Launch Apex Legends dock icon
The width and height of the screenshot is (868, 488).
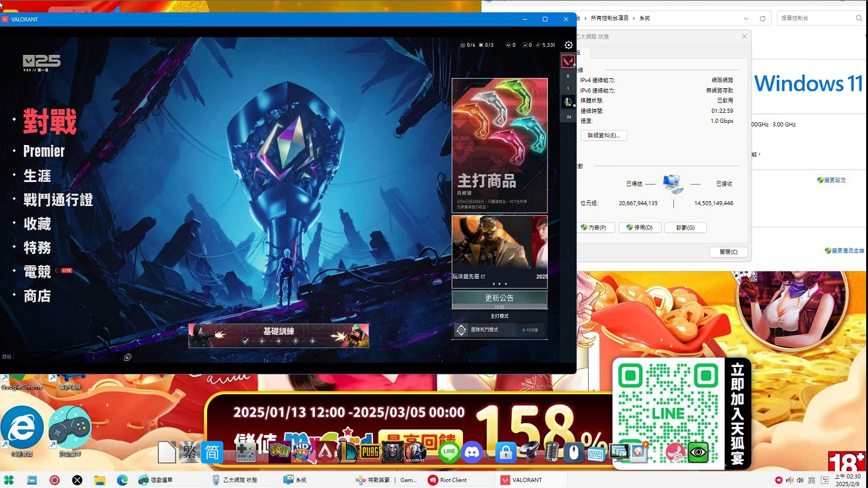[327, 452]
